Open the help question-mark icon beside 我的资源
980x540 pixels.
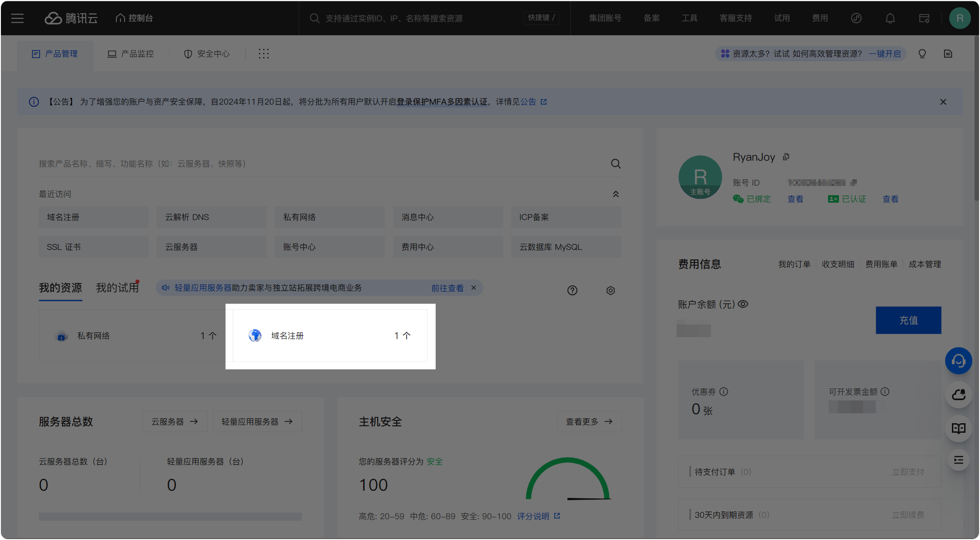[x=572, y=290]
